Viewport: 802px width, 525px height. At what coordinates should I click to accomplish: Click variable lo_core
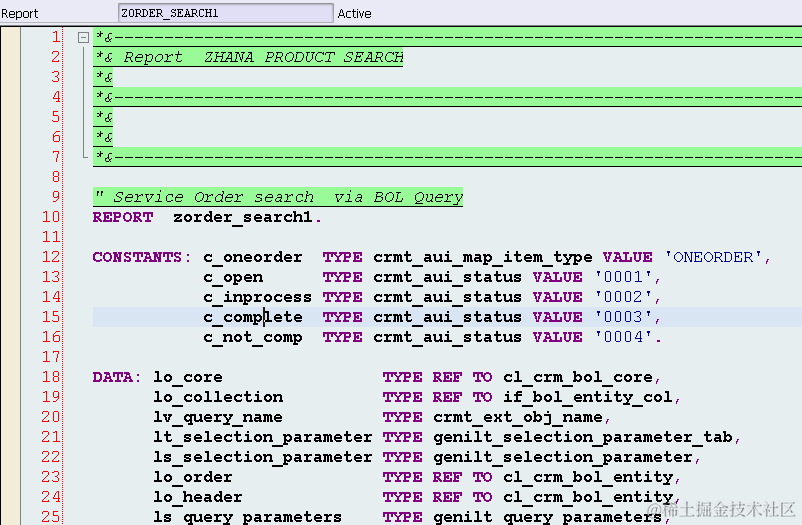[188, 377]
